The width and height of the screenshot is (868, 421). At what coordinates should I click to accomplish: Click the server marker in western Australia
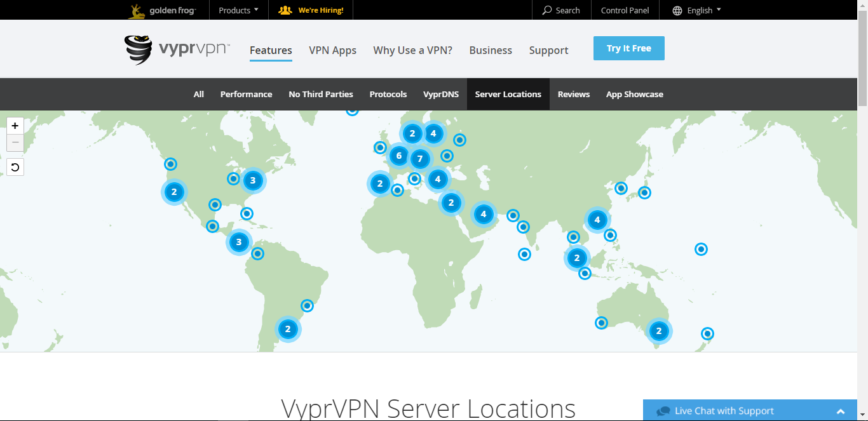click(601, 323)
